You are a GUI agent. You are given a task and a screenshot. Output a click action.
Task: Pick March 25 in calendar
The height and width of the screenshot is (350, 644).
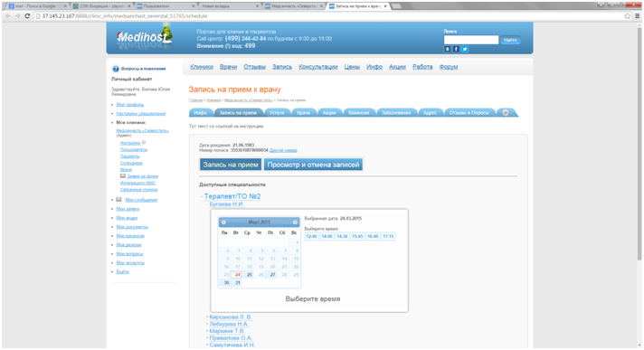point(250,275)
